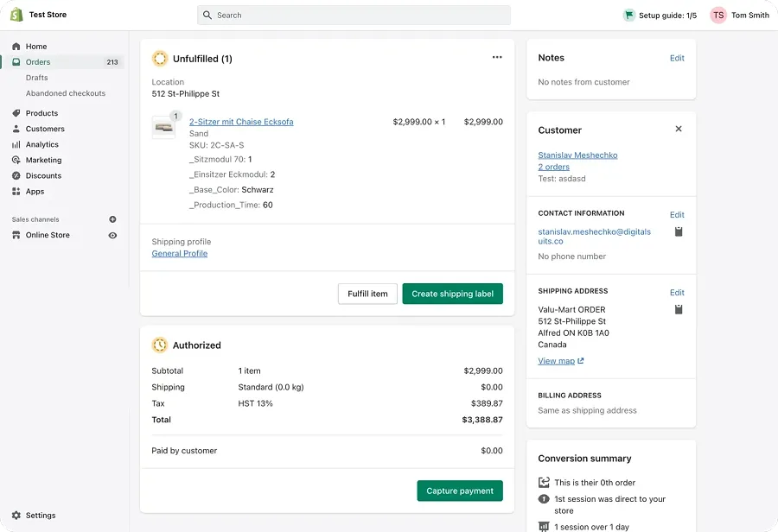Click the search magnifier icon
The image size is (778, 532).
[x=207, y=16]
